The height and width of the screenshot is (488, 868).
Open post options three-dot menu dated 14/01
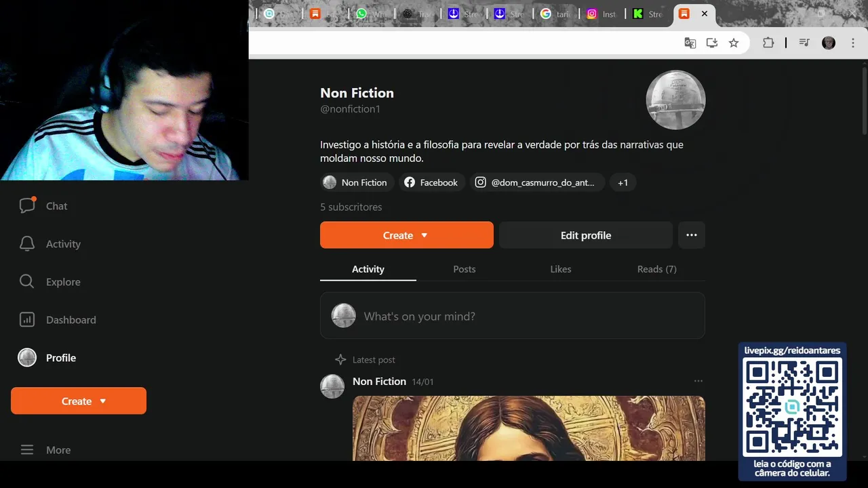pos(698,381)
